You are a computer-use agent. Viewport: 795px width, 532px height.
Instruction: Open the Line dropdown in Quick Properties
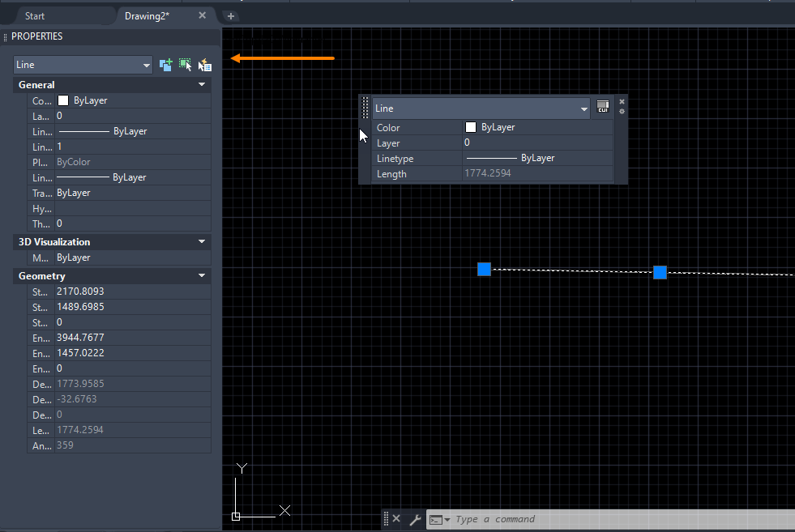pos(481,109)
